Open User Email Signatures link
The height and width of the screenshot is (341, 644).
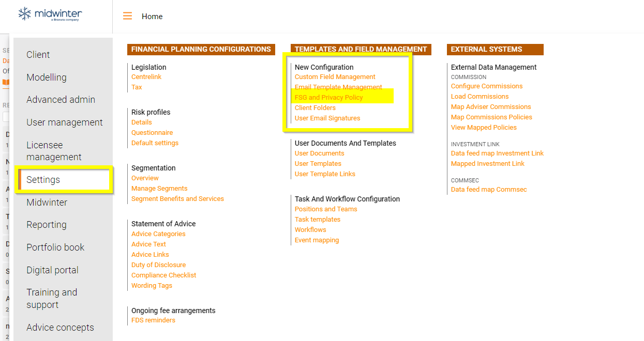coord(327,118)
